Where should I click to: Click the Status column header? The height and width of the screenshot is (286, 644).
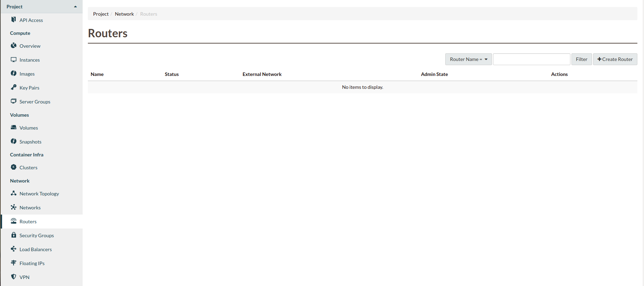(x=172, y=74)
